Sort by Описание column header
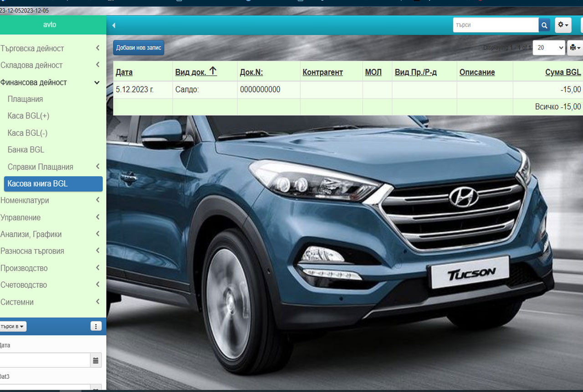This screenshot has width=583, height=392. pos(477,72)
